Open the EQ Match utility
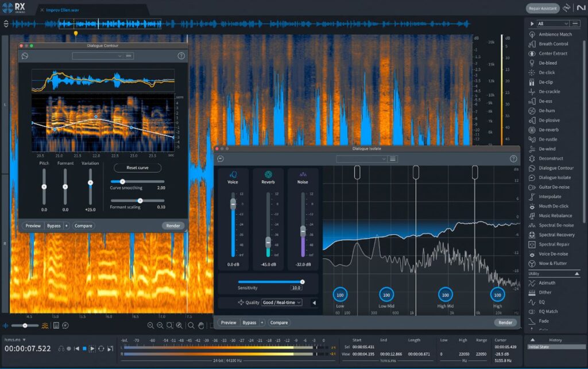 coord(550,311)
